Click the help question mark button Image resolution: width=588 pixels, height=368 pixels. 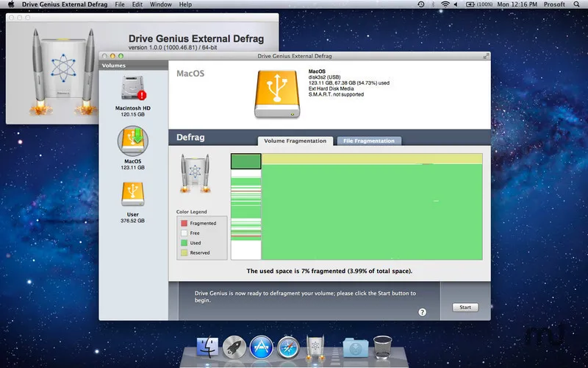(x=423, y=312)
